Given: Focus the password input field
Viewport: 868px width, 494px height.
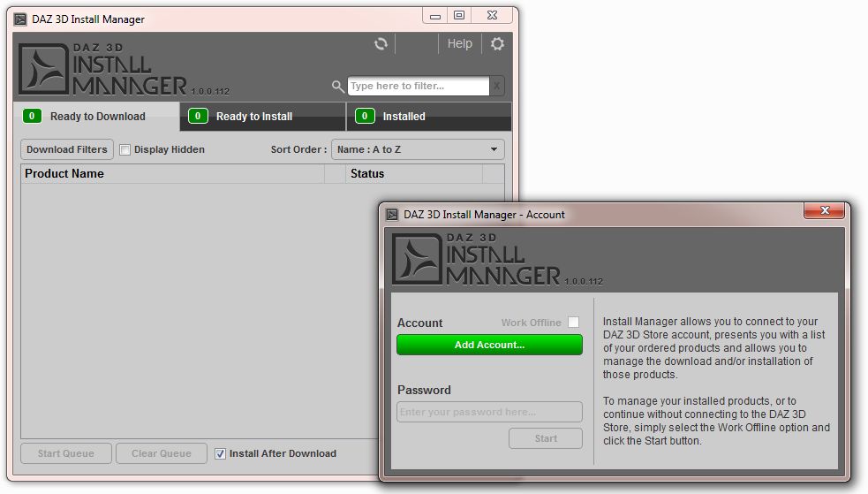Looking at the screenshot, I should [x=489, y=412].
